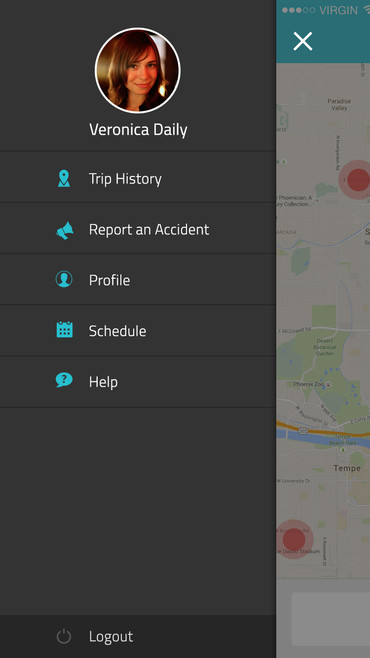Open the Trip History menu item

tap(138, 178)
